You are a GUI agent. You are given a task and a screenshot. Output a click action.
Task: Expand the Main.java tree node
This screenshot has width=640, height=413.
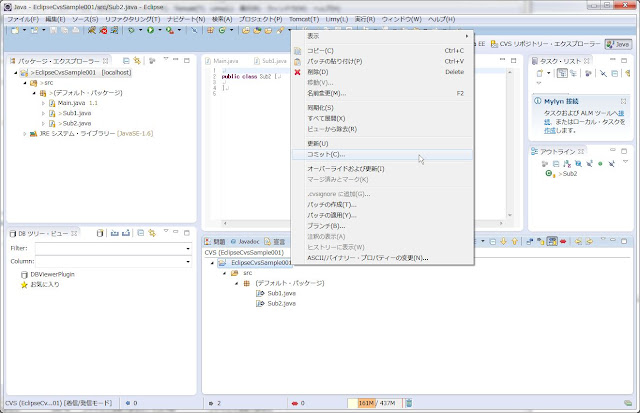[43, 103]
